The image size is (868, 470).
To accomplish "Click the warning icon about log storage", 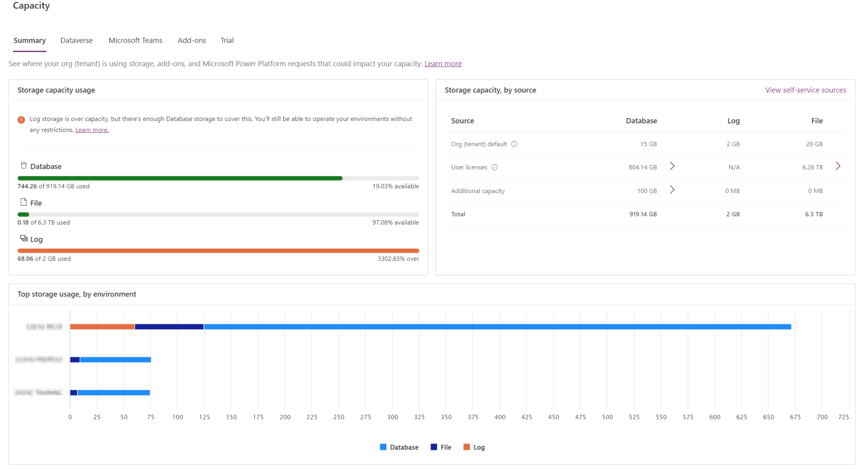I will pos(21,120).
